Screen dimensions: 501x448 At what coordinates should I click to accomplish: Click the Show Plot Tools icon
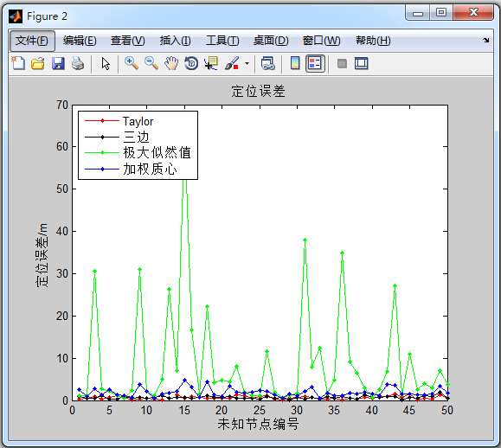pyautogui.click(x=362, y=63)
